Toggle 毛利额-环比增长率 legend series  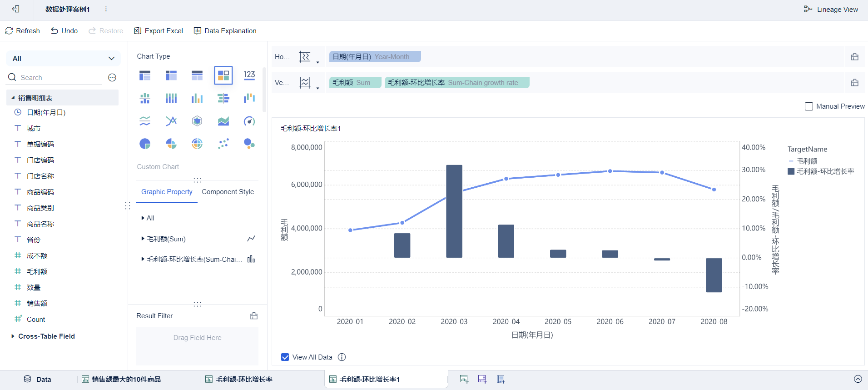tap(825, 171)
